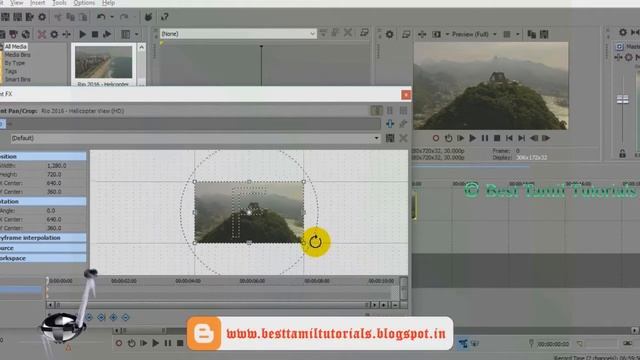Click the Copy Snapshot to Clipboard icon
The height and width of the screenshot is (360, 640).
tap(531, 34)
